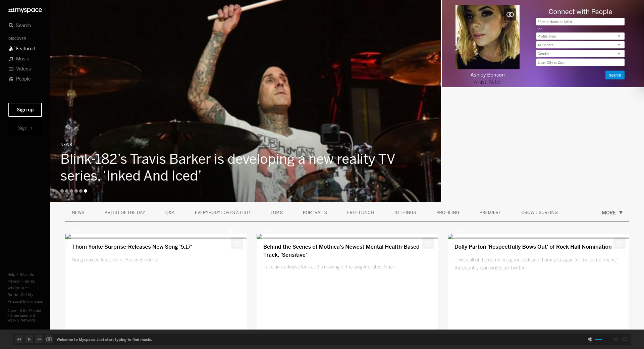This screenshot has width=644, height=349.
Task: Click the Myspace logo
Action: (x=25, y=10)
